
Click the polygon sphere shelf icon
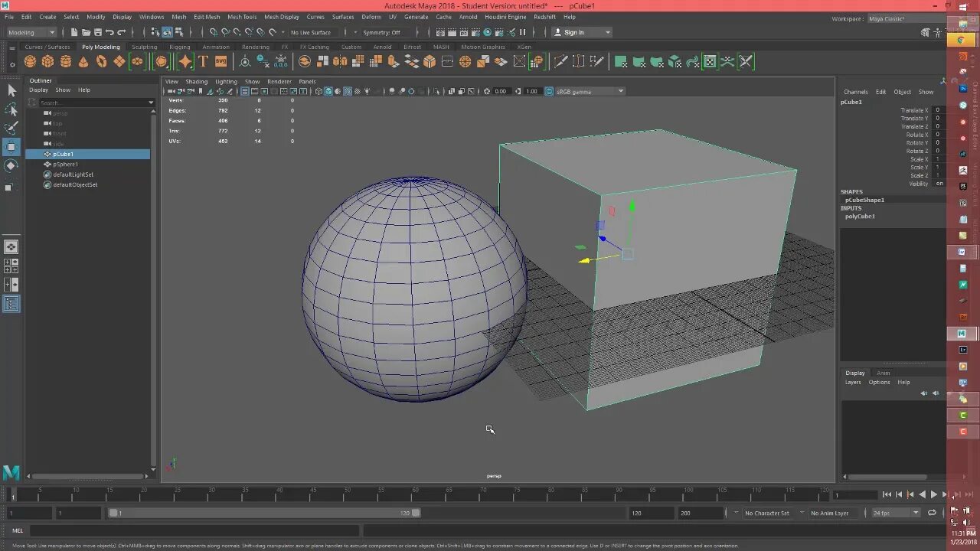30,61
